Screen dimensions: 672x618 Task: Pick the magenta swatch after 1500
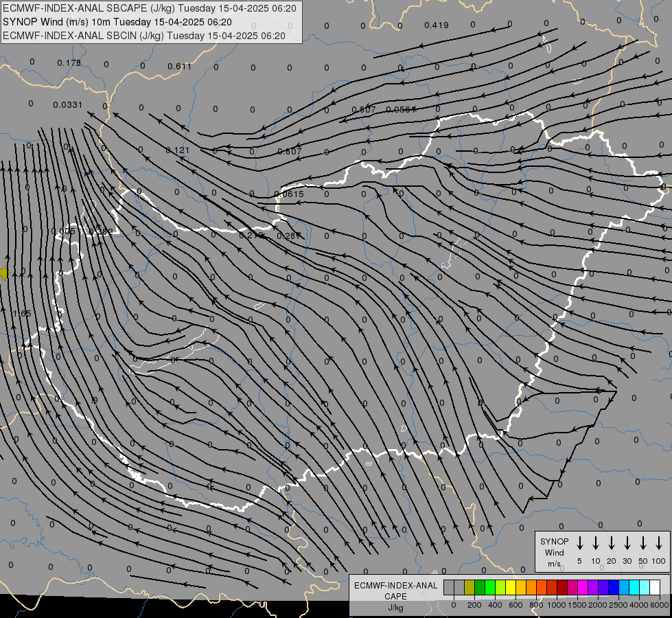(x=583, y=587)
